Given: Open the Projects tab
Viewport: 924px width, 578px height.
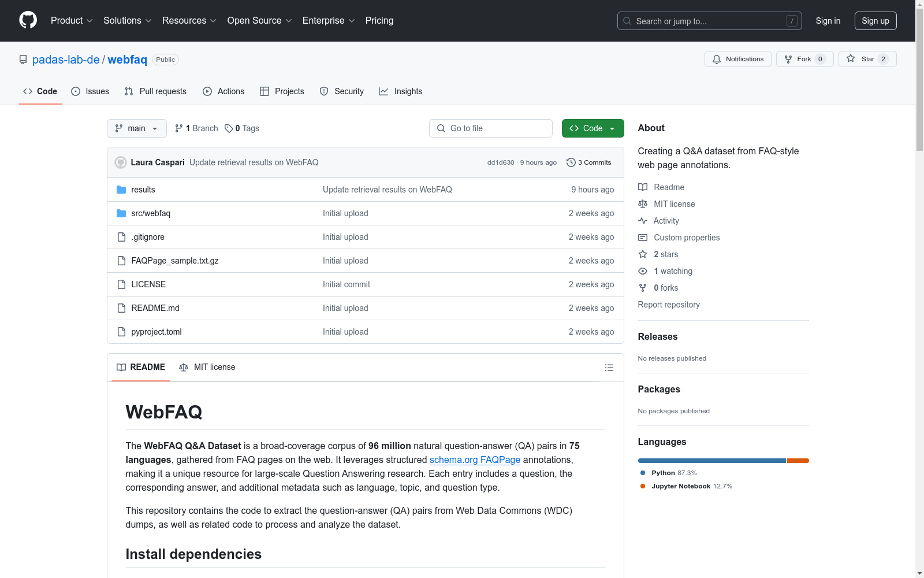Looking at the screenshot, I should pyautogui.click(x=282, y=91).
